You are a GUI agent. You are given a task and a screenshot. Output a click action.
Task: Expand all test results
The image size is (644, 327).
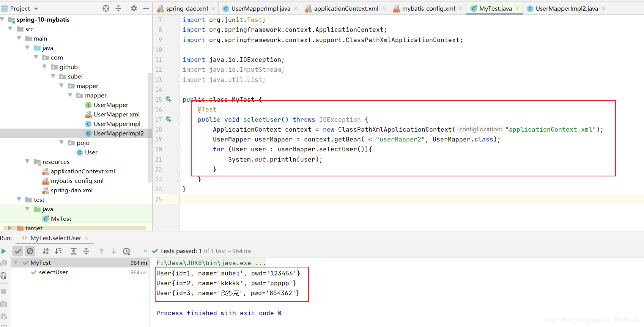[x=74, y=251]
